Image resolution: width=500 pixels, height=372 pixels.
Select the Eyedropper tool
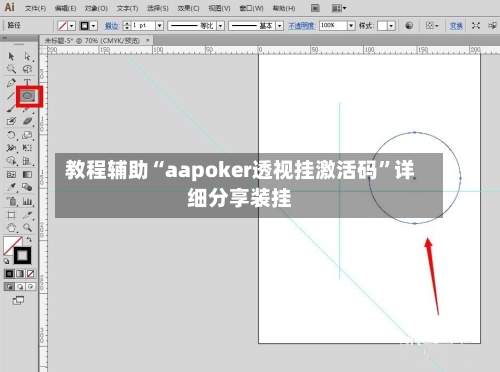[11, 187]
